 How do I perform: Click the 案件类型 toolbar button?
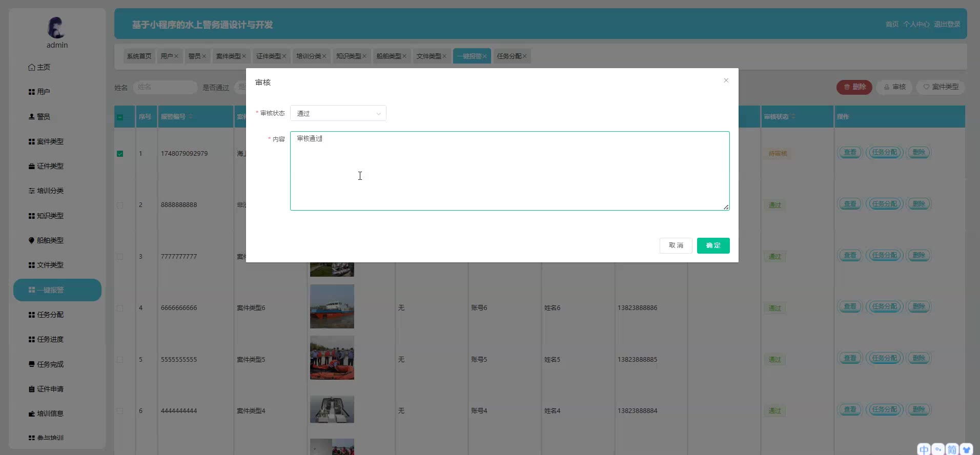click(x=941, y=87)
